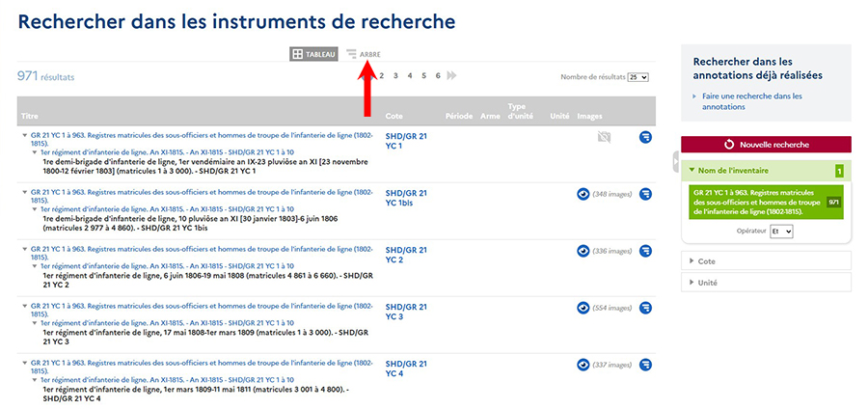
Task: Open the image viewer for SHD/GR 21 YC 2
Action: pos(583,251)
